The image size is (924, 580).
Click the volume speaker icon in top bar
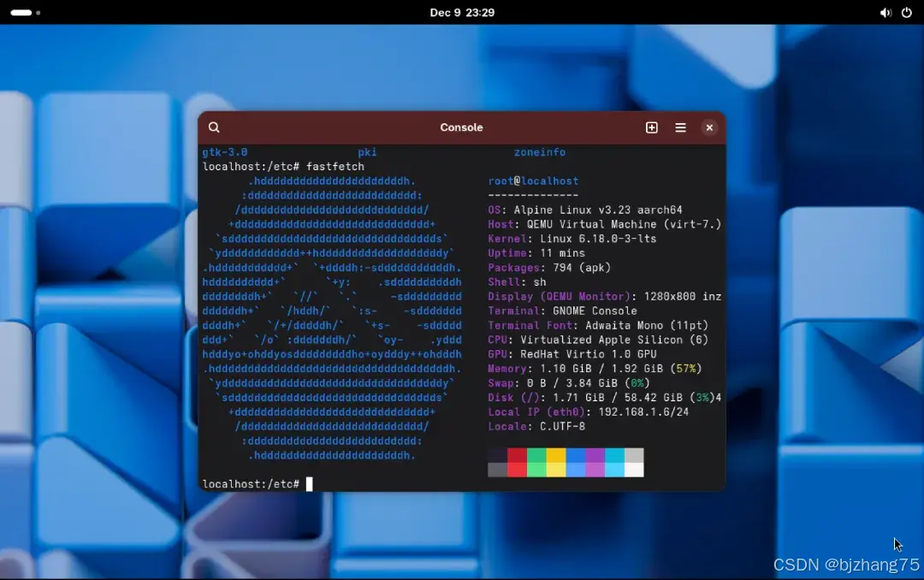(x=885, y=12)
